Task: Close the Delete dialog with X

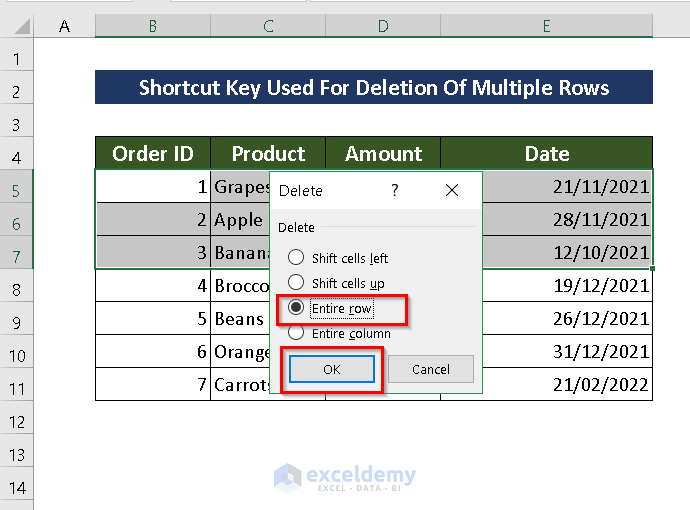Action: tap(452, 190)
